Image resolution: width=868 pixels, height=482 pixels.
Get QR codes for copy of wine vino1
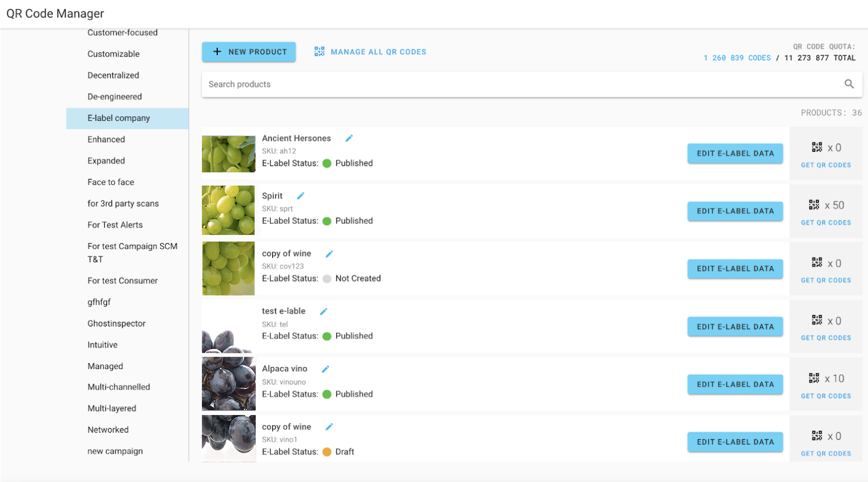tap(826, 454)
